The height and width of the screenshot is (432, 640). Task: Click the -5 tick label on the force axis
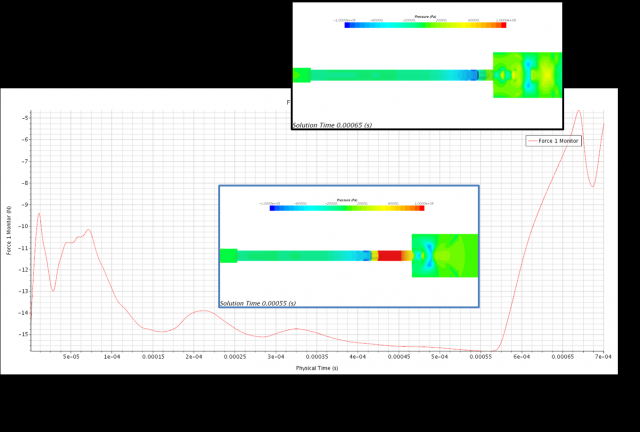23,118
